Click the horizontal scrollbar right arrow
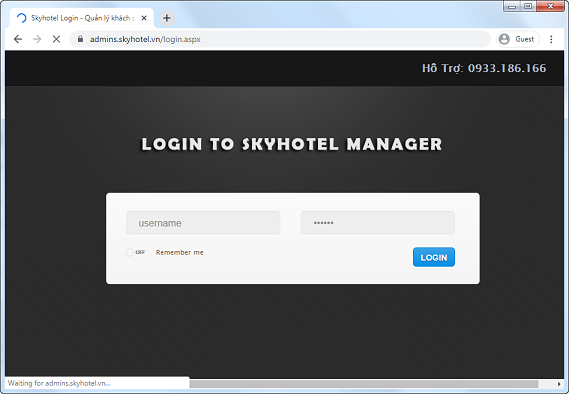The image size is (569, 394). [558, 384]
